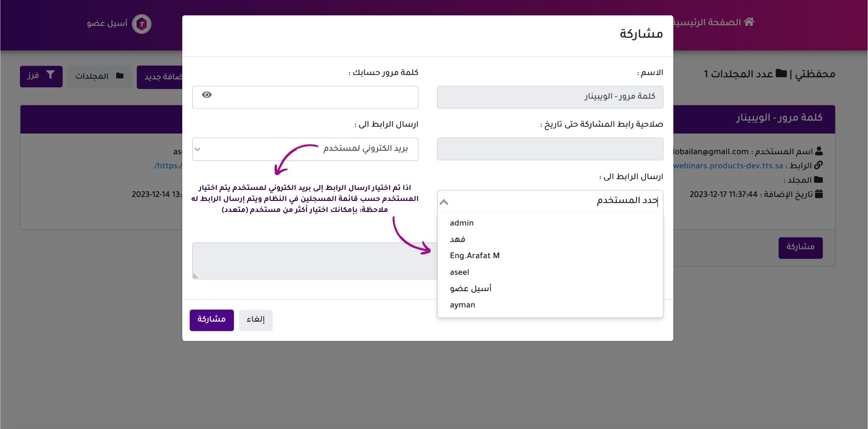Image resolution: width=868 pixels, height=429 pixels.
Task: Click the filter funnel icon
Action: point(50,75)
